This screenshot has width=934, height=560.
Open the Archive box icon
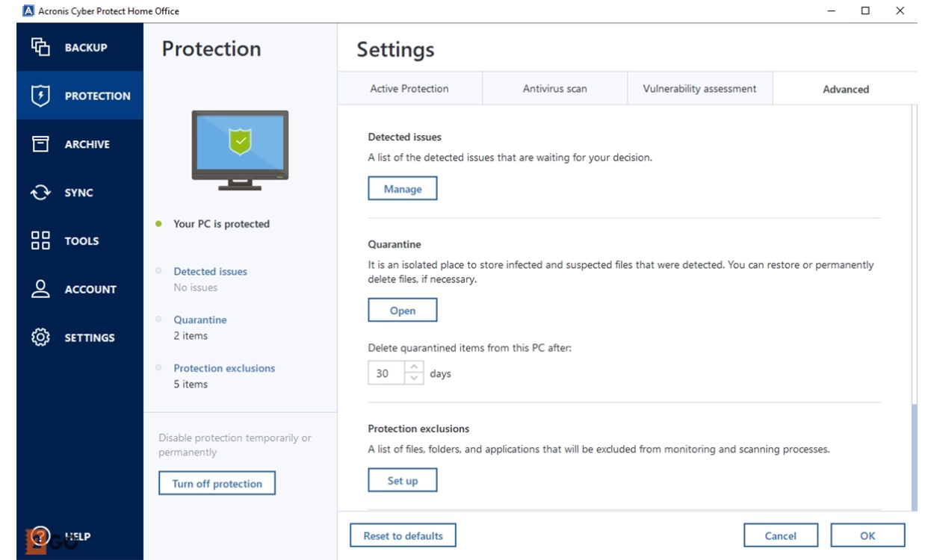(x=40, y=144)
